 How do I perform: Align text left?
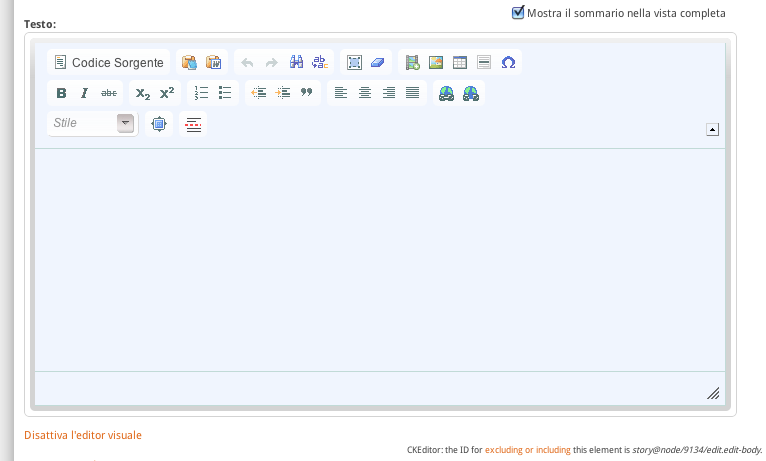pyautogui.click(x=340, y=93)
